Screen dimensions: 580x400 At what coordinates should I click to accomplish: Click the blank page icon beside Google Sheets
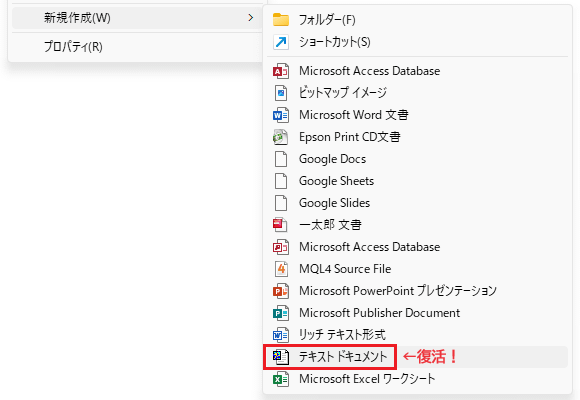[x=281, y=181]
